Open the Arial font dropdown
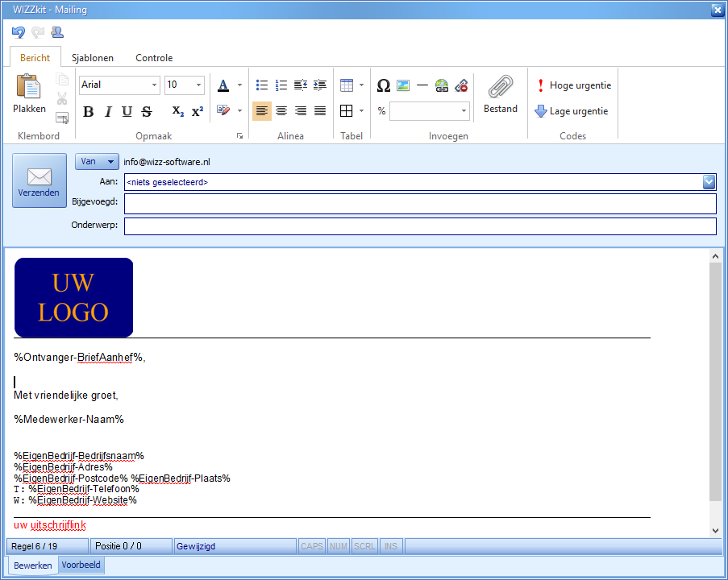Viewport: 728px width, 580px height. [x=153, y=84]
